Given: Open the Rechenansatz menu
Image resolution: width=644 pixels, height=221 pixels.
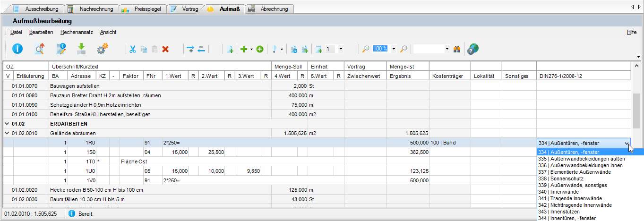Looking at the screenshot, I should pyautogui.click(x=77, y=32).
